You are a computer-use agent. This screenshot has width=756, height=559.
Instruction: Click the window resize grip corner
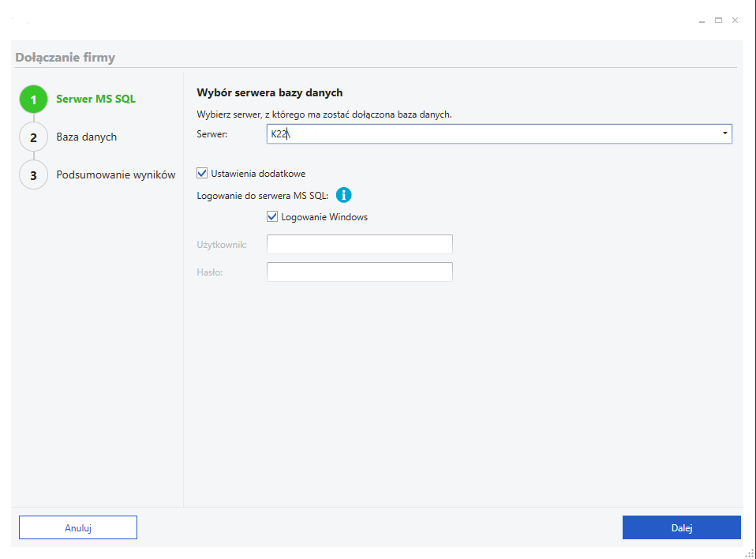750,553
